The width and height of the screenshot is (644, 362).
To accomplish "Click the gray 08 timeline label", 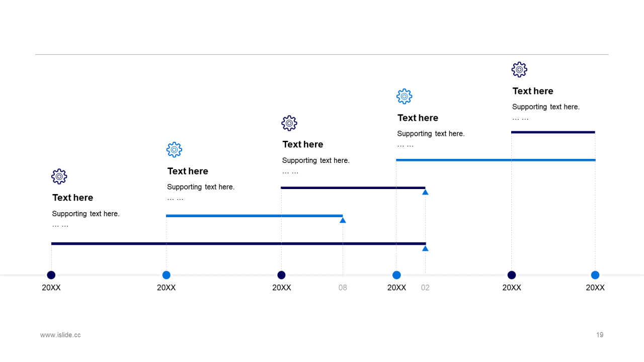I will (x=343, y=288).
